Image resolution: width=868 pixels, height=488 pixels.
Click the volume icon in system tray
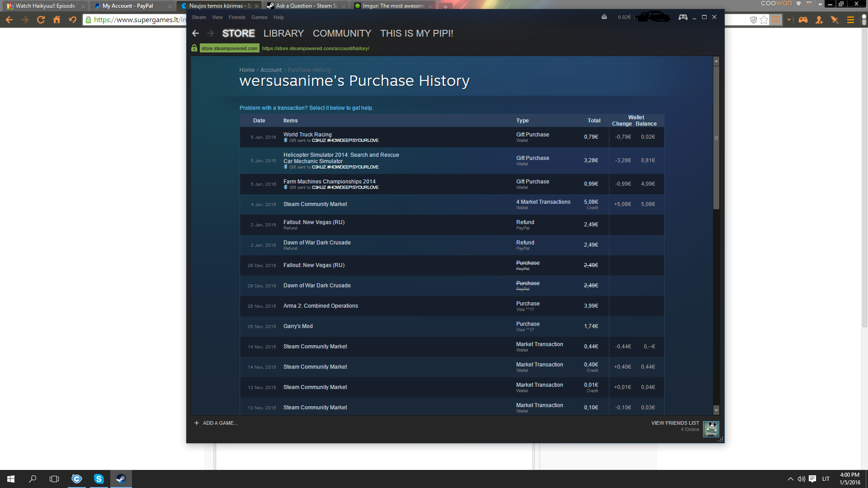(x=801, y=479)
